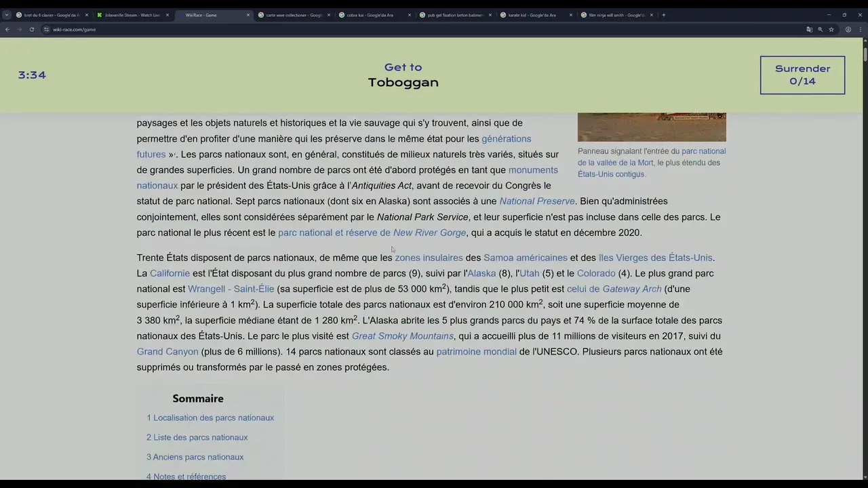Click the Great Smoky Mountains link
Screen dimensions: 868x488
click(x=403, y=336)
